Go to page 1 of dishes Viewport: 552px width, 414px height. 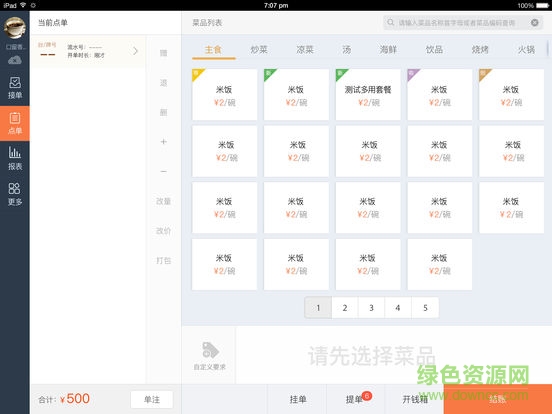[x=318, y=308]
